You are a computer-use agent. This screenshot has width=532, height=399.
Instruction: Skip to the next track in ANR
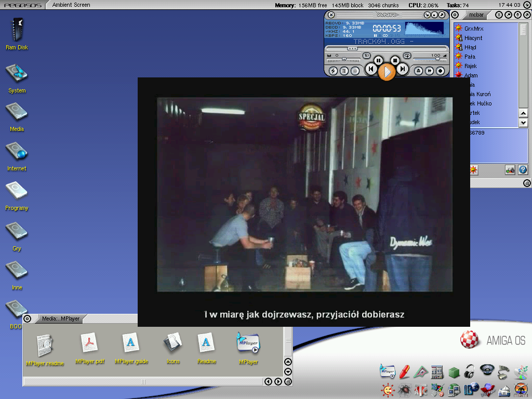coord(403,69)
